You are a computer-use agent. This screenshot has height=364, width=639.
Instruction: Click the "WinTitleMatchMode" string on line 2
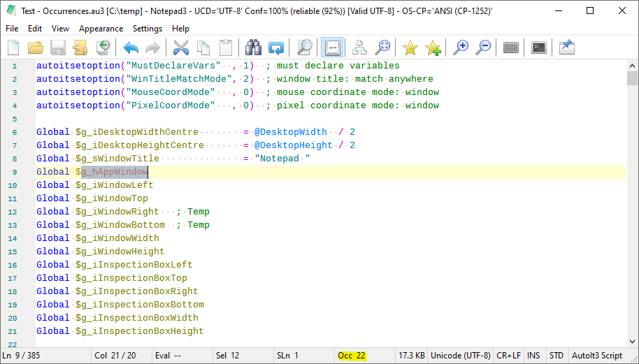click(x=179, y=79)
